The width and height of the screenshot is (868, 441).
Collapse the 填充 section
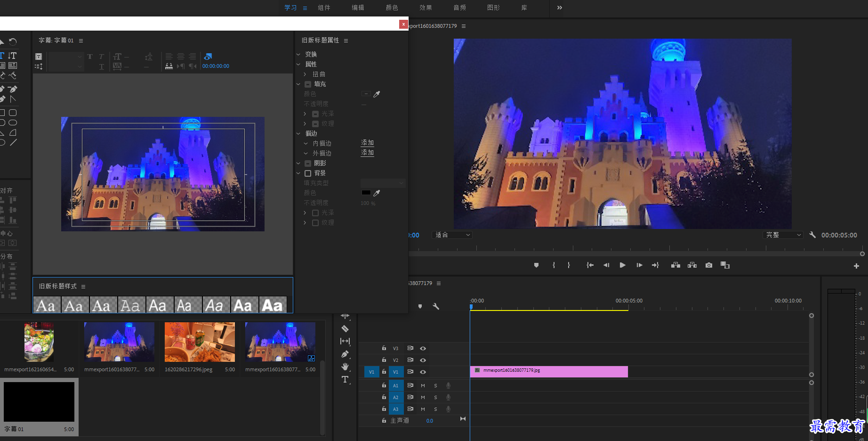(298, 84)
